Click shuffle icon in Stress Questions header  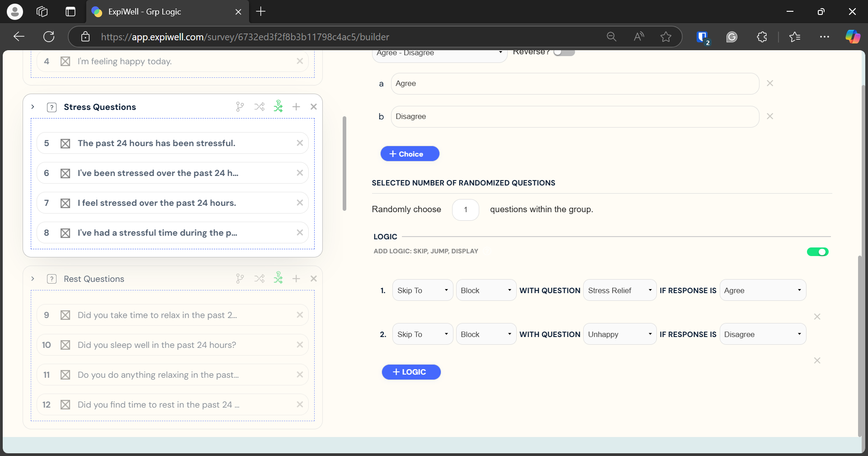pyautogui.click(x=259, y=107)
